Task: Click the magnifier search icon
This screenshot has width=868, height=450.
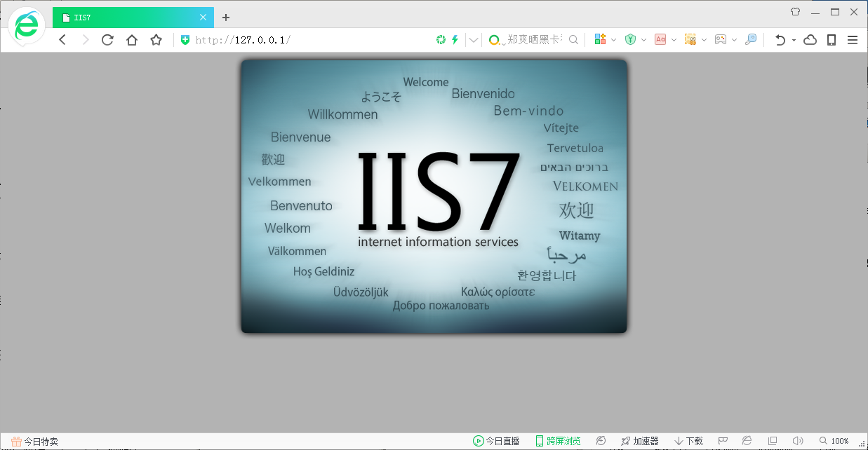Action: 573,40
